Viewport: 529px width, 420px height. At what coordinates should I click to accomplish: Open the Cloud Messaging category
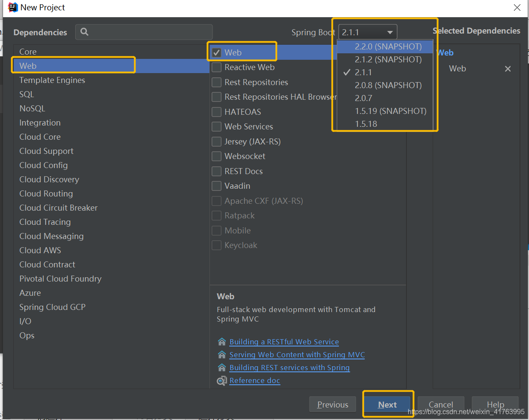click(x=111, y=236)
